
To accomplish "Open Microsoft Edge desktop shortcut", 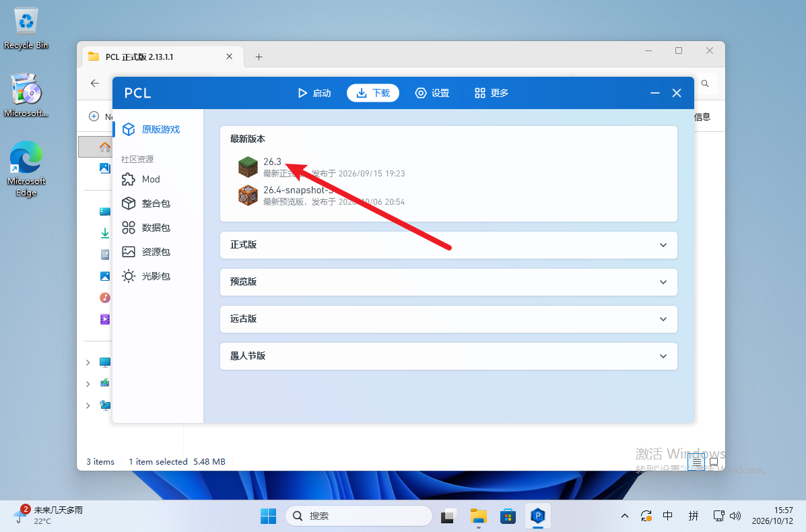I will pyautogui.click(x=26, y=169).
